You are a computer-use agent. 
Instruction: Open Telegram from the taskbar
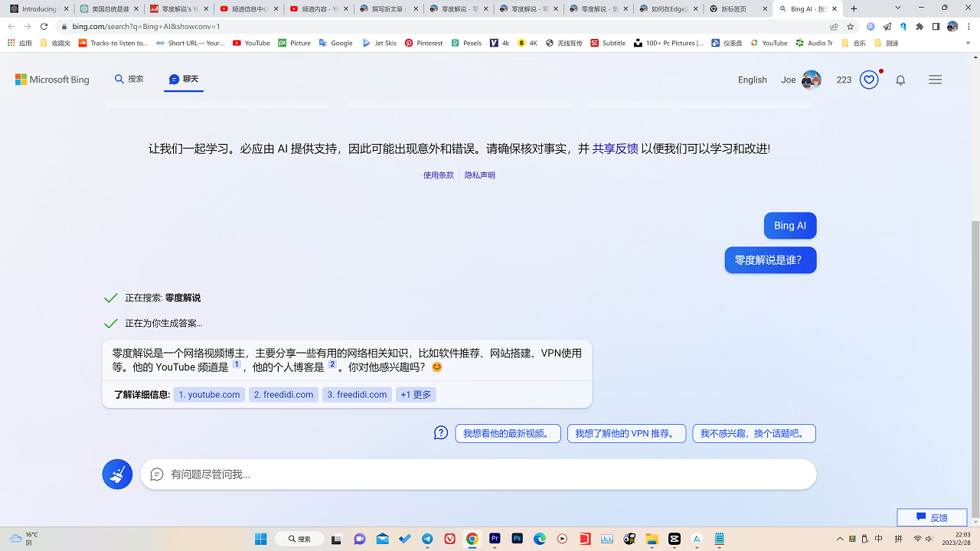click(x=427, y=539)
